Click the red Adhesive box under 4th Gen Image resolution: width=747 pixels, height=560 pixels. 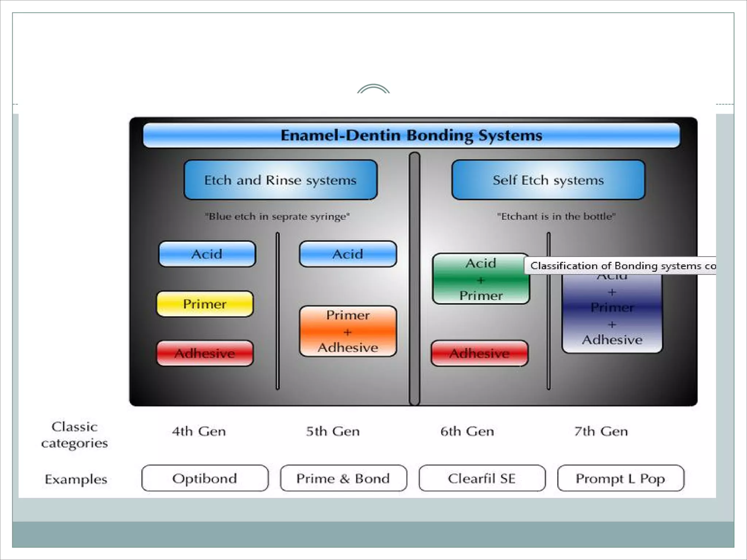(x=205, y=353)
